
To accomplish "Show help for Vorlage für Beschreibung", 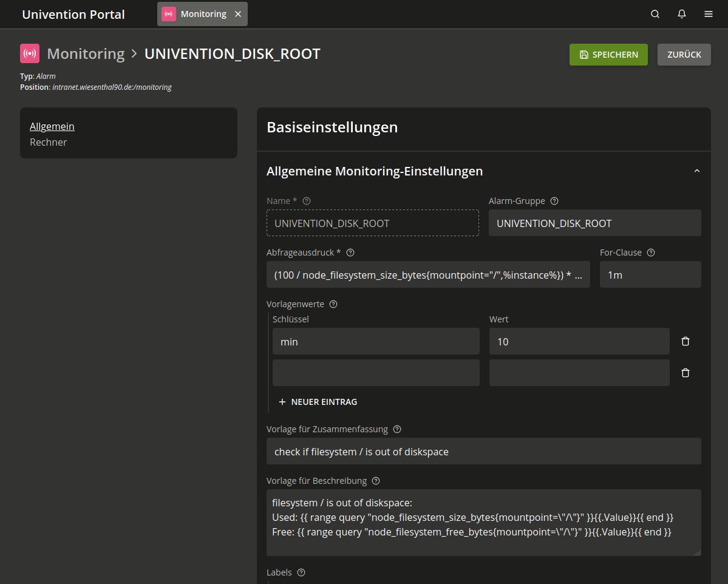I will pos(376,481).
